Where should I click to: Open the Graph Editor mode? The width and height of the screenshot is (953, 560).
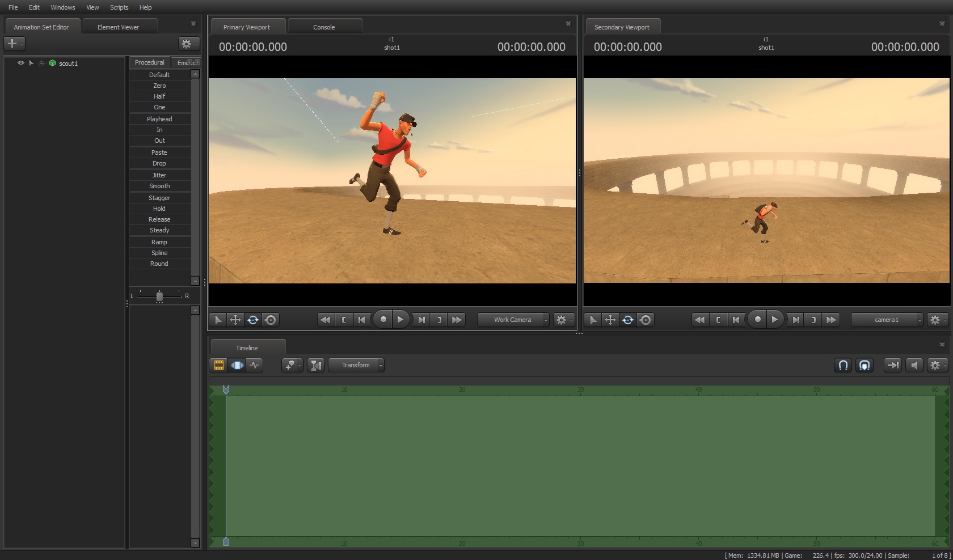pos(255,366)
